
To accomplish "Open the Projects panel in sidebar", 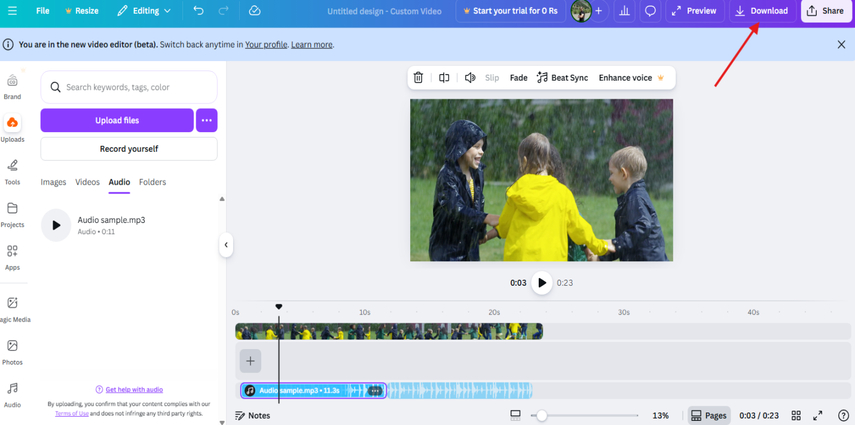I will pos(12,215).
